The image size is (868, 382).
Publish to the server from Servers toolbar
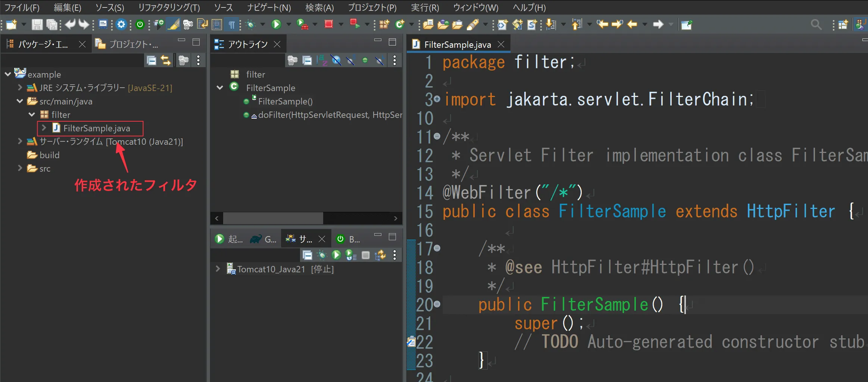pos(380,255)
